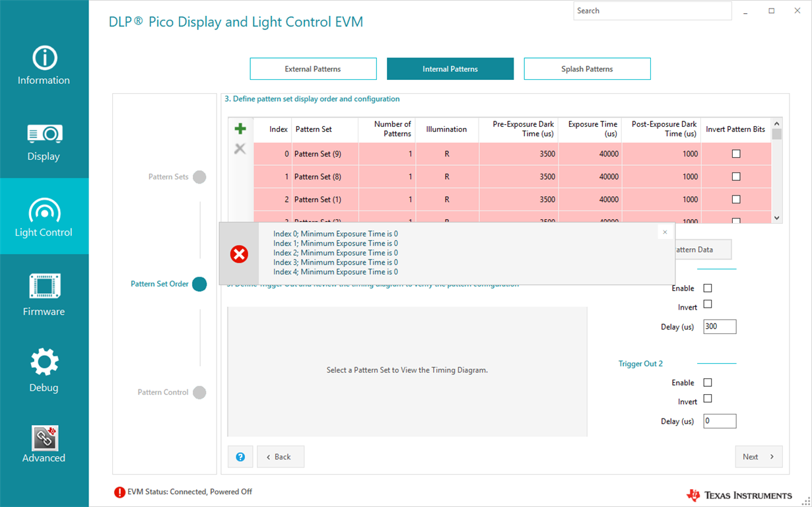Click the Exposure Time (us) column header

[x=590, y=129]
